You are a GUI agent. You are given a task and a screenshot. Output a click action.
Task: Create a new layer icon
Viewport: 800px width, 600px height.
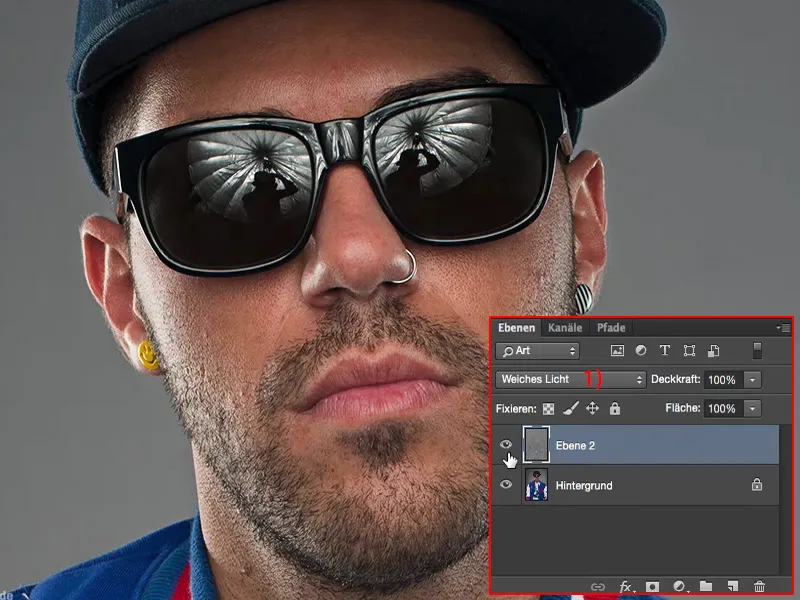pyautogui.click(x=733, y=586)
